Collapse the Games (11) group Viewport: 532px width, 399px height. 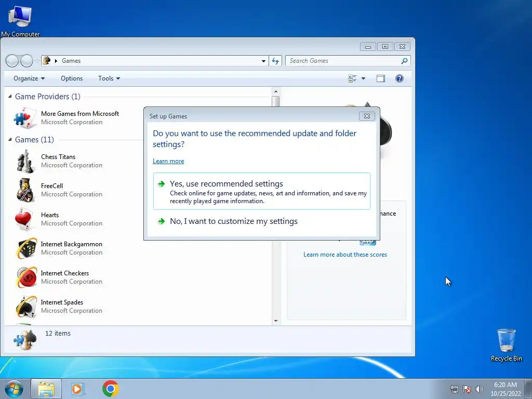click(x=10, y=140)
